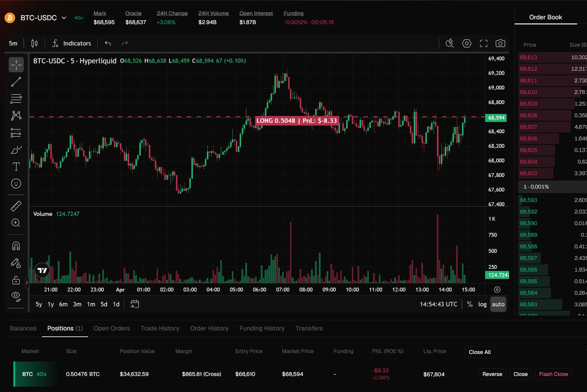Switch to the Trade History tab

(160, 328)
